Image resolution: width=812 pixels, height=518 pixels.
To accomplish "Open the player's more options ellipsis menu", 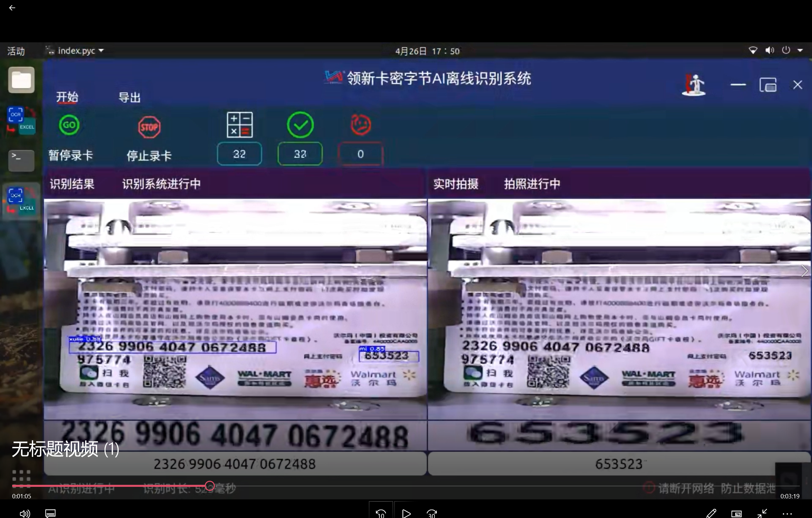I will [x=787, y=514].
